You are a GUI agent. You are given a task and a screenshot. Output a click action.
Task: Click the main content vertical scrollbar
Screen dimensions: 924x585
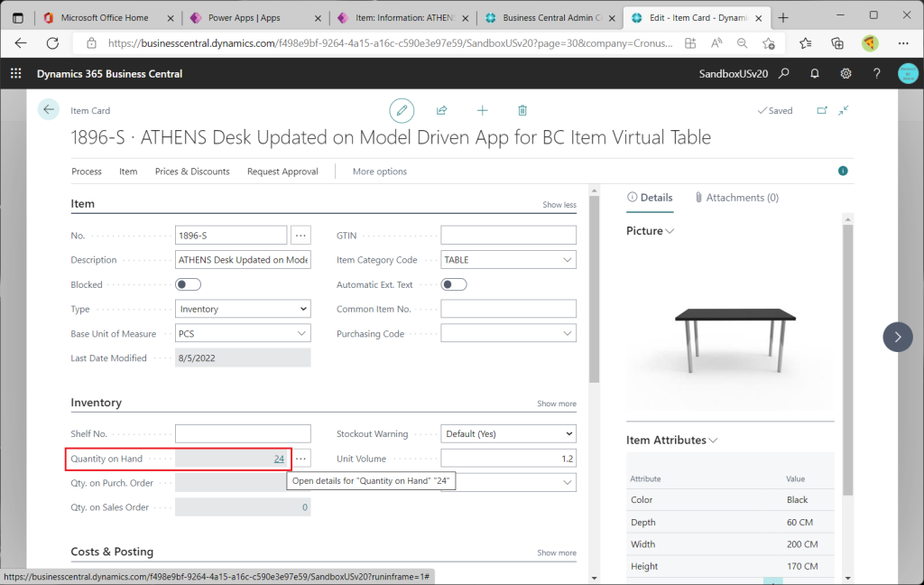click(594, 289)
